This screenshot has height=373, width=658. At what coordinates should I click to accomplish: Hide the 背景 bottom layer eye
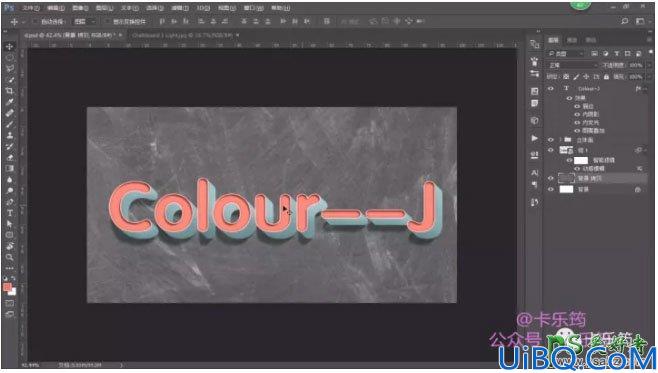(x=551, y=189)
